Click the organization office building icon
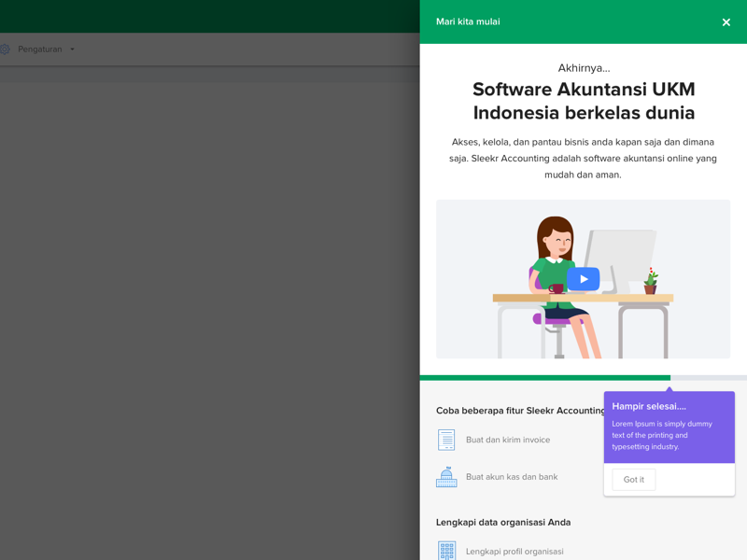The width and height of the screenshot is (747, 560). 446,551
